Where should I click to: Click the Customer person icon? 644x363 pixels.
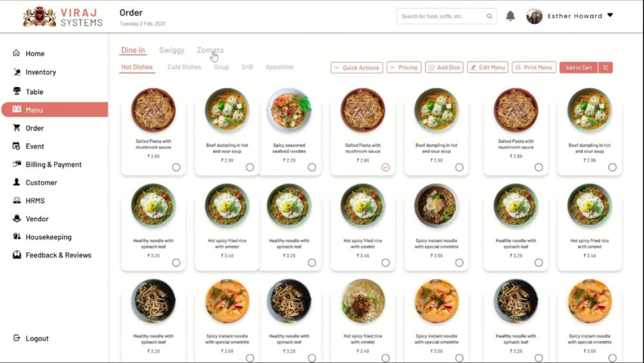[x=17, y=182]
